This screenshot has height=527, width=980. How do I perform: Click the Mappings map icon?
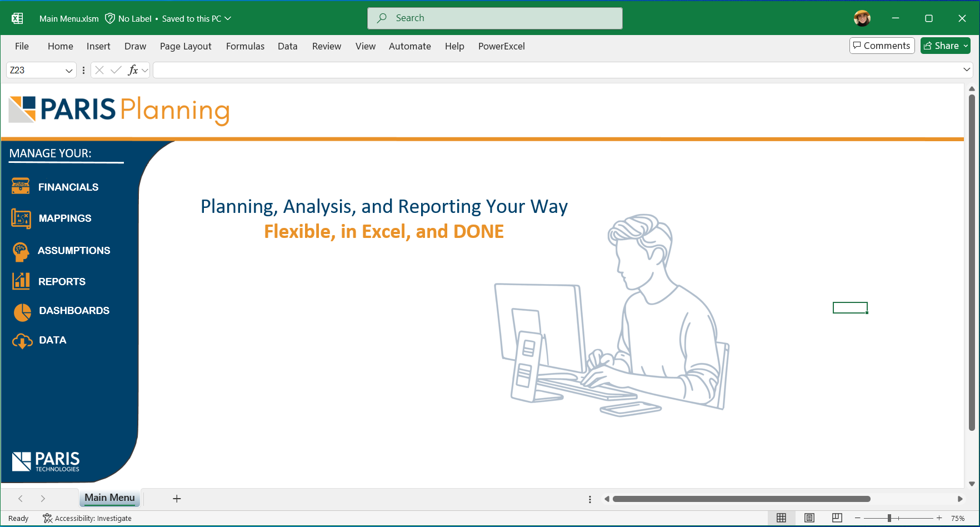pyautogui.click(x=21, y=218)
